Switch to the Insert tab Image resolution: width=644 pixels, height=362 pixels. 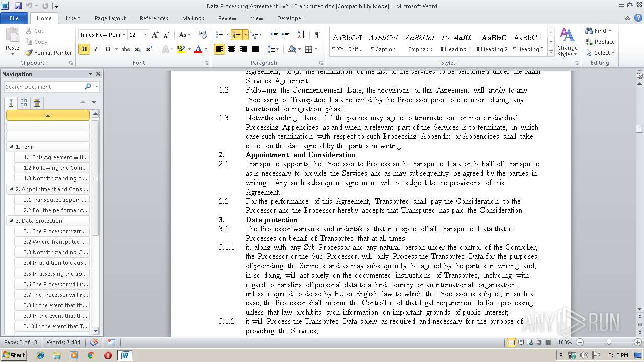[x=73, y=18]
